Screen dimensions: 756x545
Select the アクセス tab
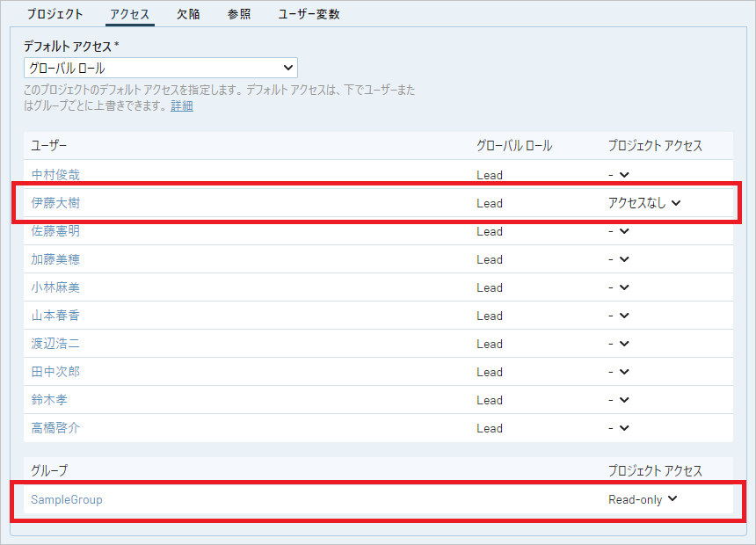(129, 14)
